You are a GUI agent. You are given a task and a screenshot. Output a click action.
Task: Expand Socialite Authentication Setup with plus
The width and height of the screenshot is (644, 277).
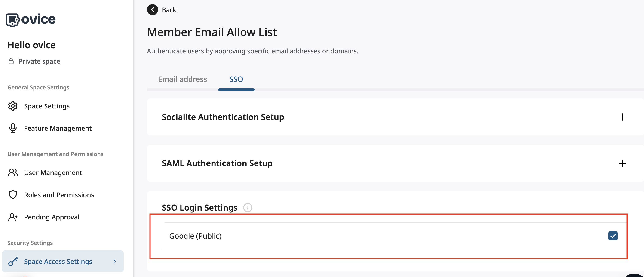pyautogui.click(x=622, y=117)
